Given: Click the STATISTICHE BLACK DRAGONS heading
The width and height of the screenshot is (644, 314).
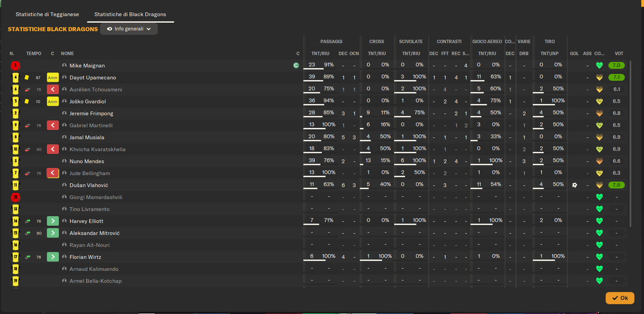Looking at the screenshot, I should click(x=53, y=29).
